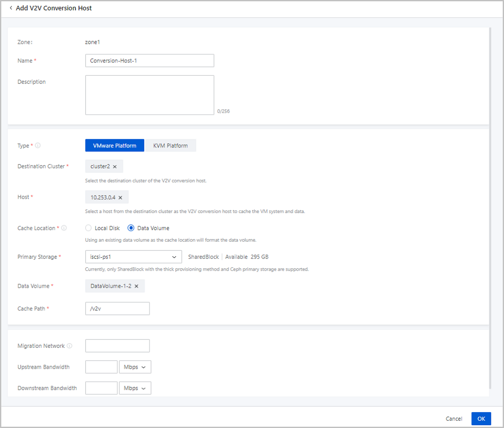This screenshot has width=504, height=428.
Task: Click the Name input field
Action: [x=150, y=60]
